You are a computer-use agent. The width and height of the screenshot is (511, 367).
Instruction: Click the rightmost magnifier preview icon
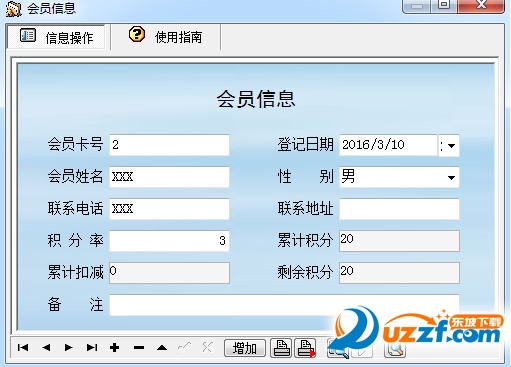395,349
